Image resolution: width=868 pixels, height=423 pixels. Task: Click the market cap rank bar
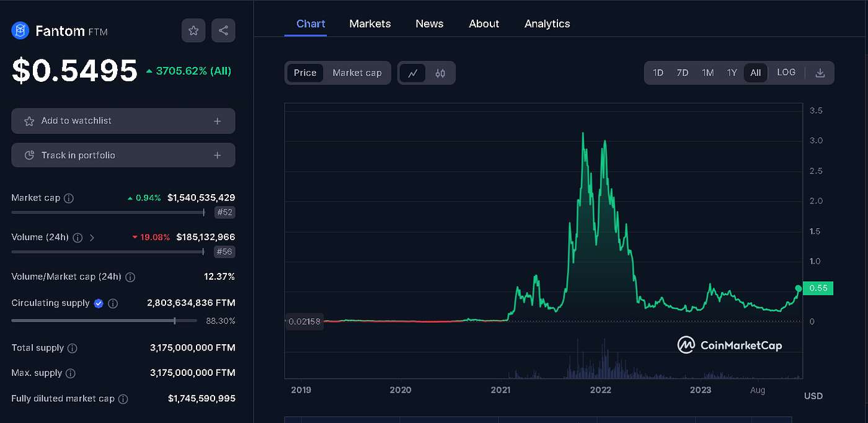(108, 212)
